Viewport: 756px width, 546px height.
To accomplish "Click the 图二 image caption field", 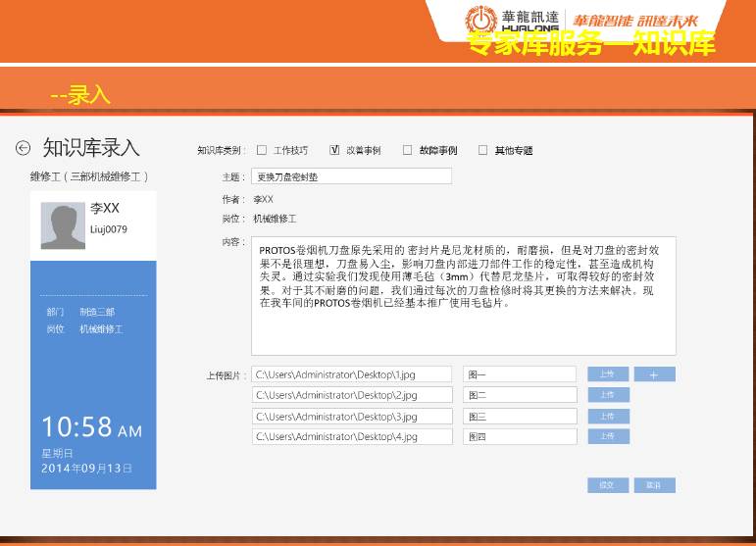I will [x=519, y=395].
